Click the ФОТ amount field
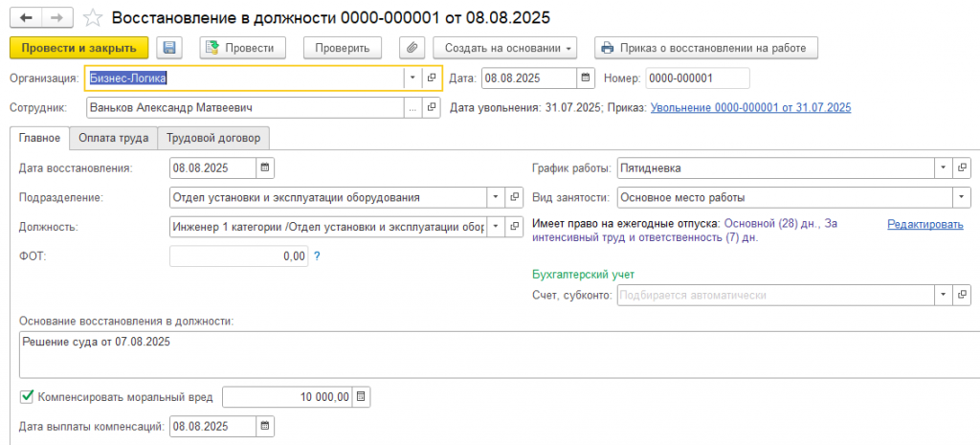Screen dimensions: 980x445 tap(238, 256)
